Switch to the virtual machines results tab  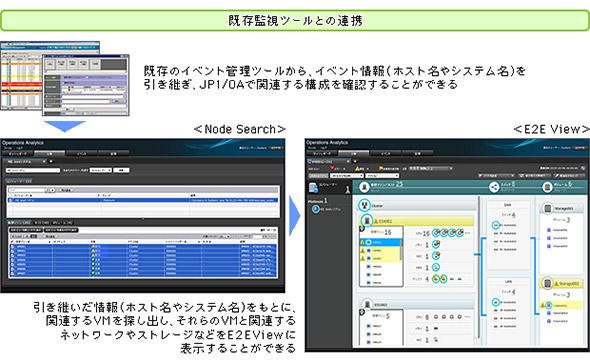(20, 223)
